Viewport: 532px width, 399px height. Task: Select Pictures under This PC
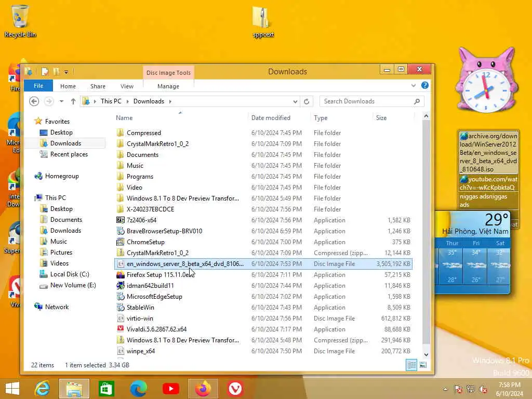click(61, 252)
